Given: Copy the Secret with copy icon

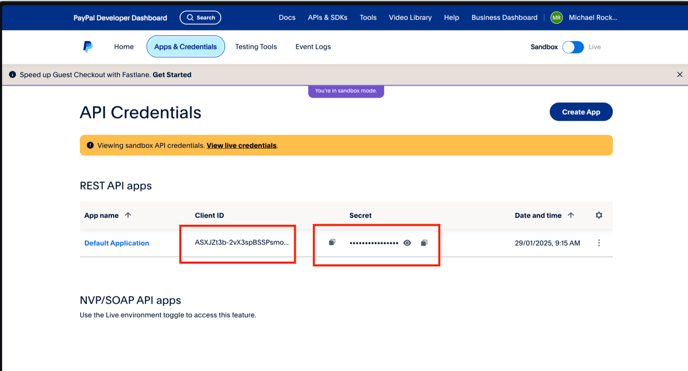Looking at the screenshot, I should tap(424, 243).
